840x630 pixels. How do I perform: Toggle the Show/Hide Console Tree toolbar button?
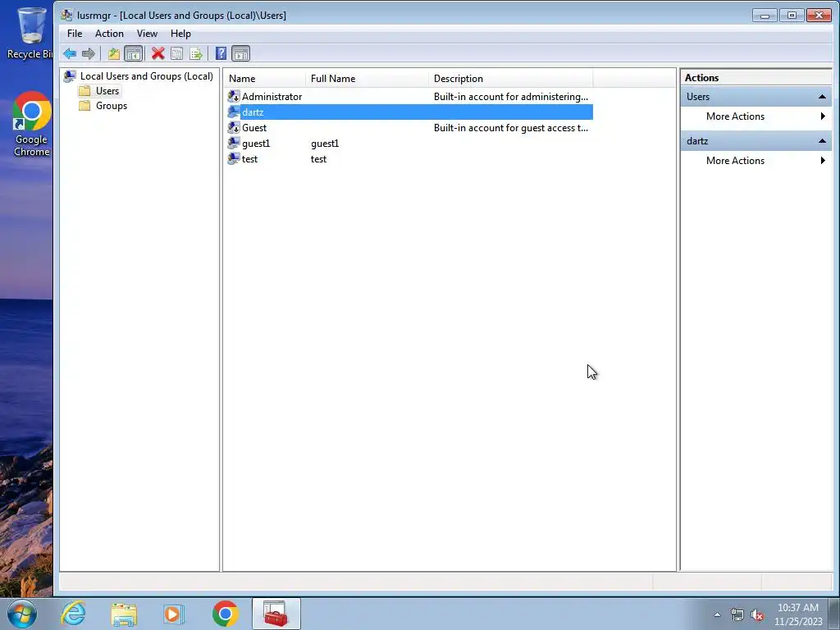click(x=133, y=53)
